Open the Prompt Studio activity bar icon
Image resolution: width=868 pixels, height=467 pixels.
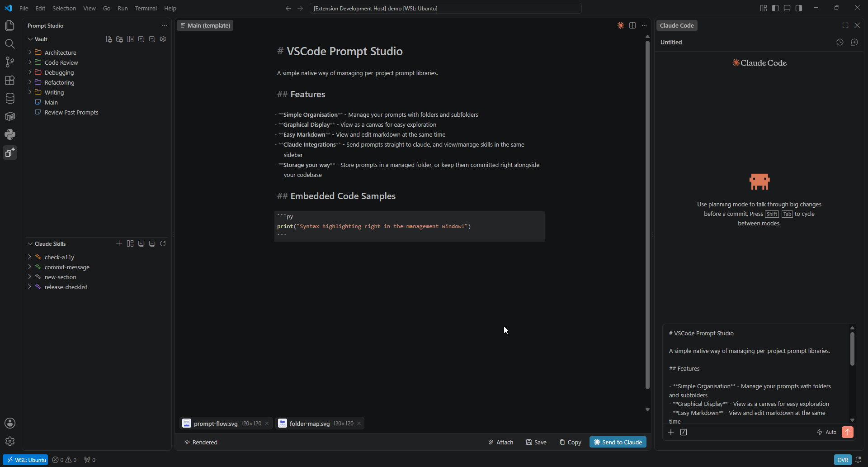point(10,152)
